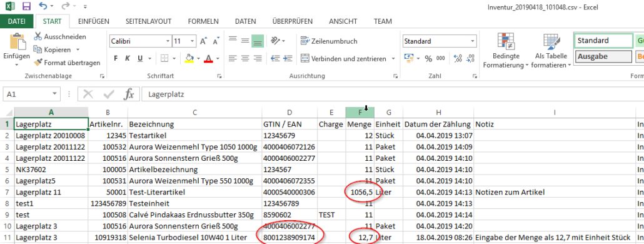Undo the last action
Screen dimensions: 644x244
43,6
